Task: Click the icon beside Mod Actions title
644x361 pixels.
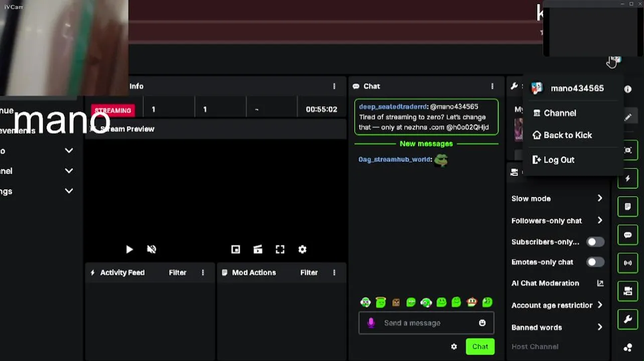Action: 224,273
